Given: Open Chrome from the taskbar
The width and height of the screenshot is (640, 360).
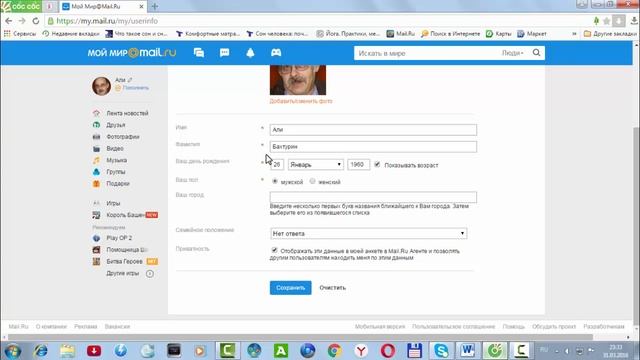Looking at the screenshot, I should (334, 351).
